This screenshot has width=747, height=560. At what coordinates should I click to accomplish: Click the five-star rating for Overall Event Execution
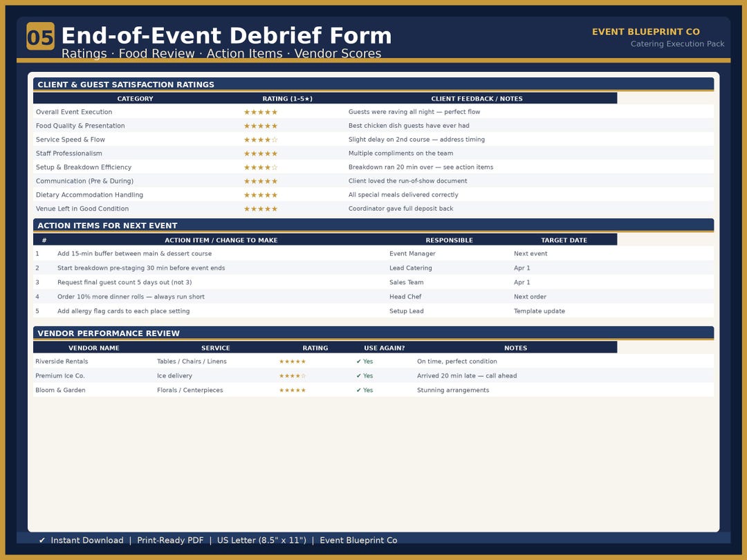(x=261, y=113)
